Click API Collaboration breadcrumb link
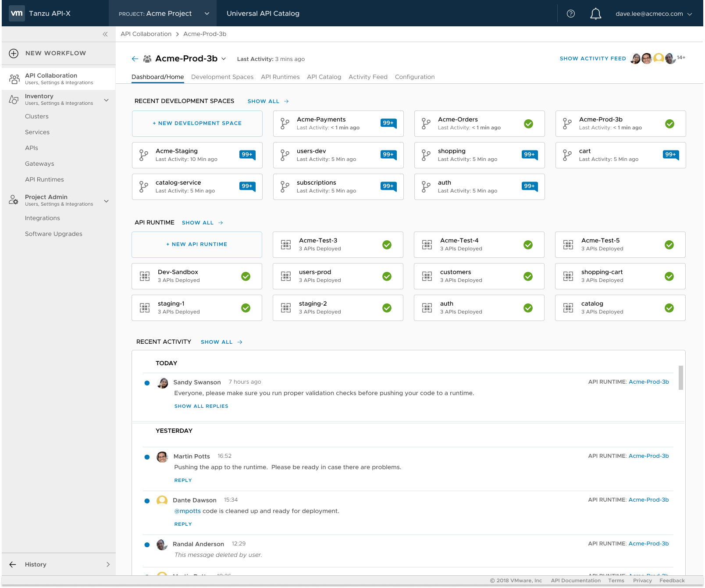The image size is (705, 588). tap(146, 34)
